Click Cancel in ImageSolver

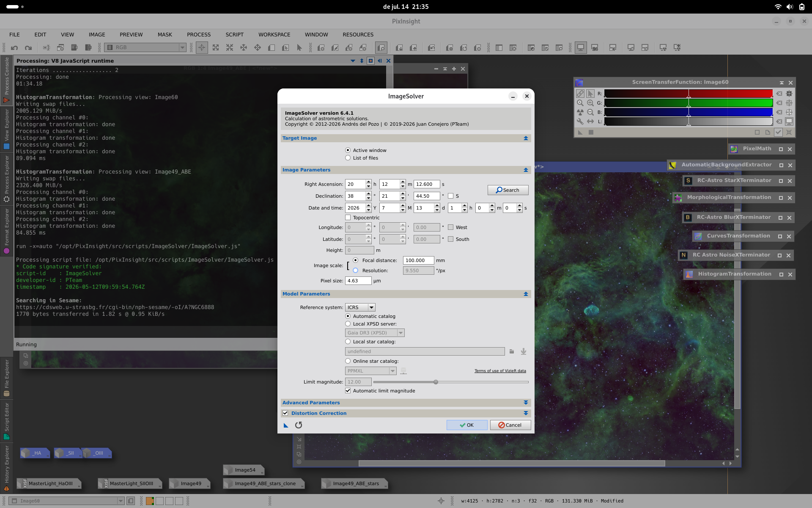tap(510, 425)
